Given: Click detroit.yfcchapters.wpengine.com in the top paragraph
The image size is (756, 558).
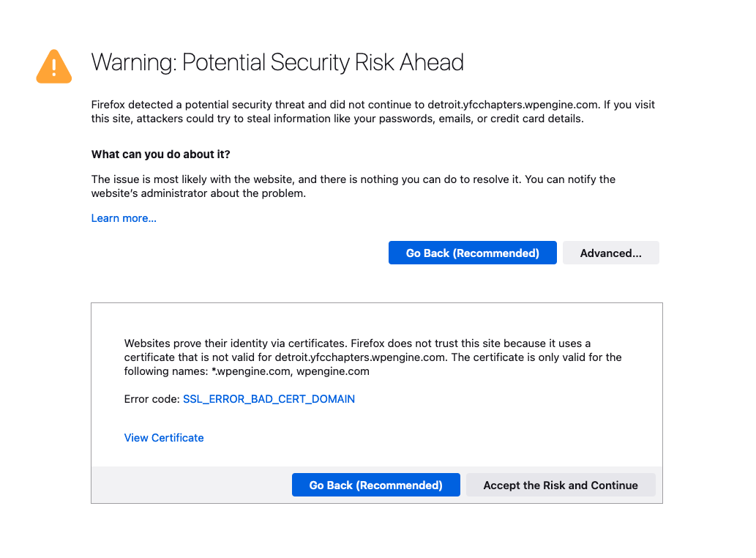Looking at the screenshot, I should pos(514,105).
